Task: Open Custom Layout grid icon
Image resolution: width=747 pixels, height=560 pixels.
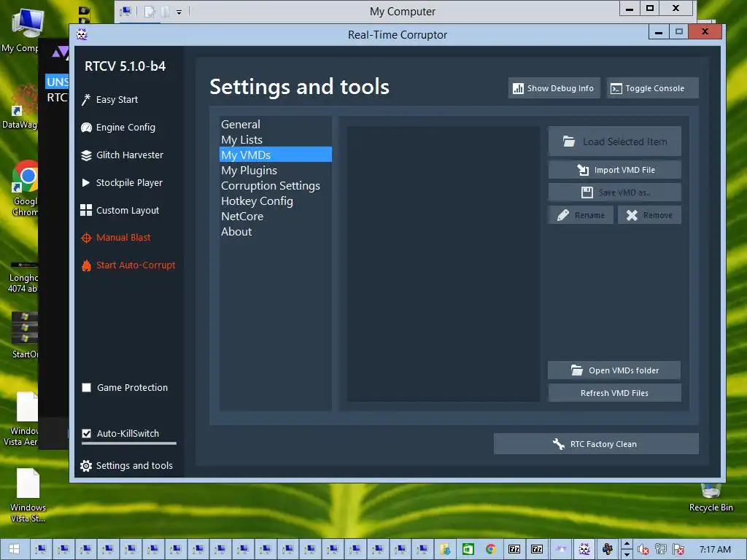Action: pos(86,210)
